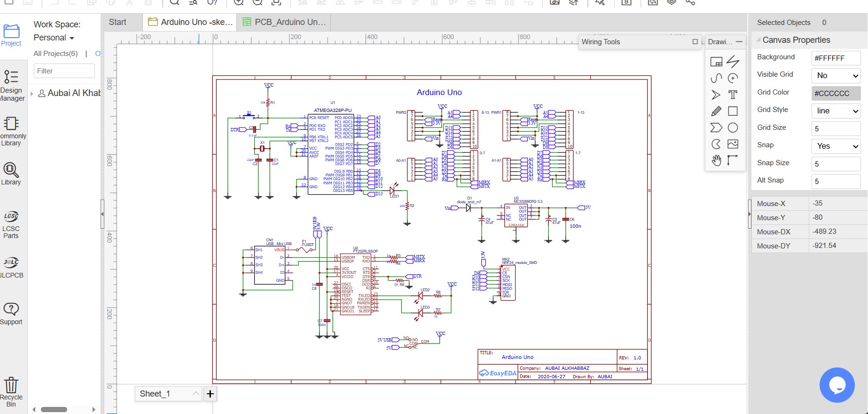Viewport: 868px width, 414px height.
Task: Open LCSC Parts from sidebar
Action: pos(11,225)
